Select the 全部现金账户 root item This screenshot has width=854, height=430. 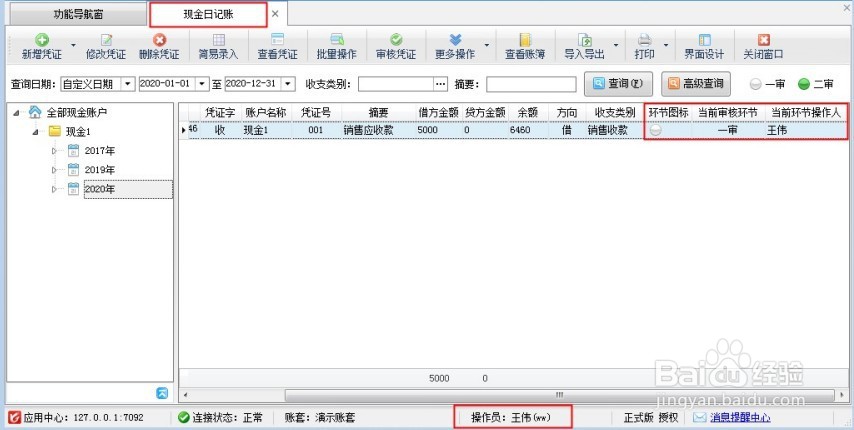click(76, 113)
